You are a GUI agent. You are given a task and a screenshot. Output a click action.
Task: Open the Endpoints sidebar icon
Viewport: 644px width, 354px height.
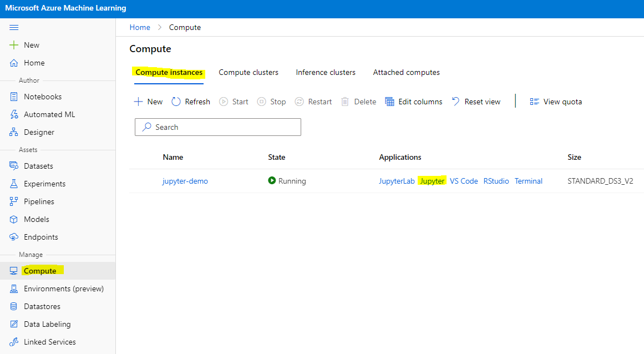14,237
